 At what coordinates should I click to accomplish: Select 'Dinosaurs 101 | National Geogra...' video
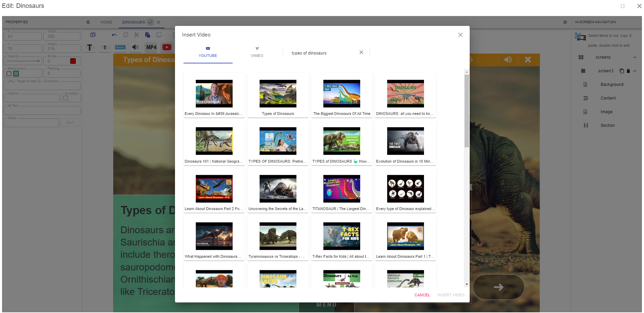click(214, 143)
